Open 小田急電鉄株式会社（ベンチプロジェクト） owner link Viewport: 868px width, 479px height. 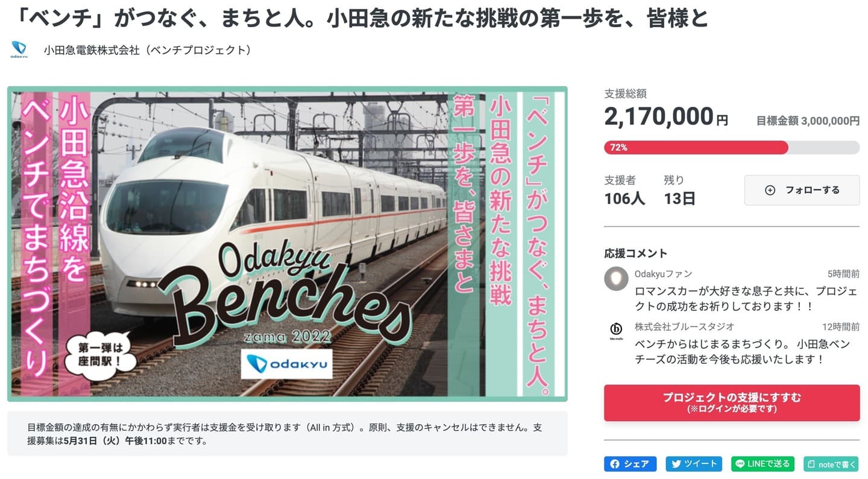click(x=148, y=50)
